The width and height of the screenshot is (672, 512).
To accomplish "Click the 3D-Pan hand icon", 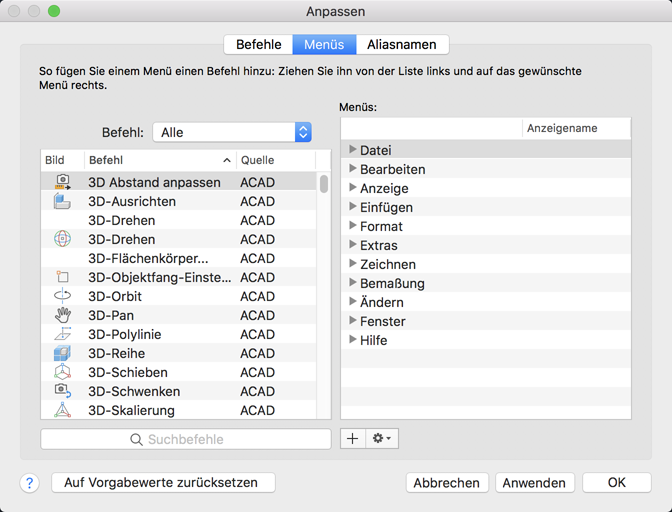I will (62, 315).
